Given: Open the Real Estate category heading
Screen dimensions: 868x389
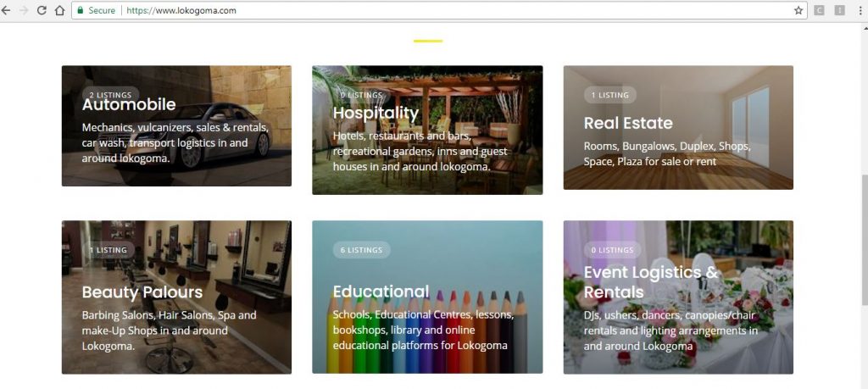Looking at the screenshot, I should click(x=628, y=123).
